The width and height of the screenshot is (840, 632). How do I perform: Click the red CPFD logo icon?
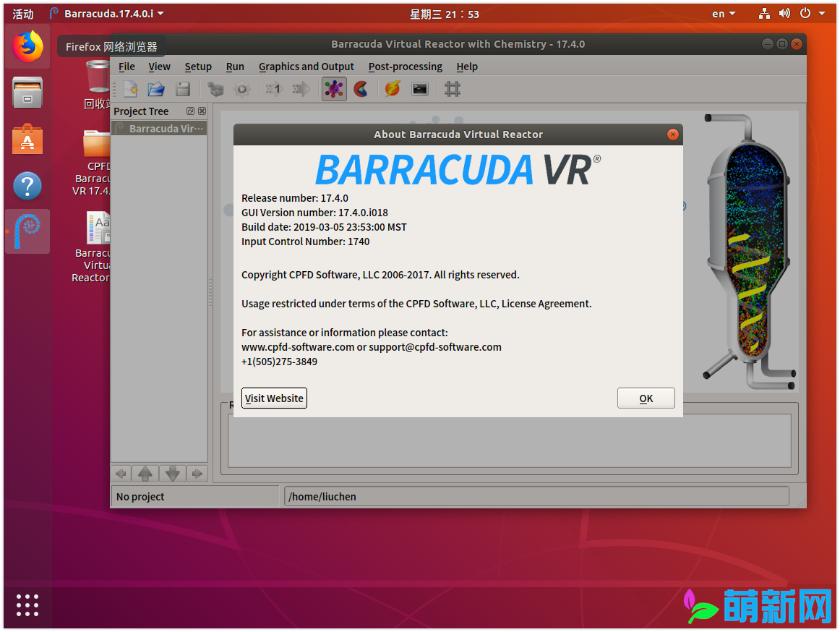point(360,88)
